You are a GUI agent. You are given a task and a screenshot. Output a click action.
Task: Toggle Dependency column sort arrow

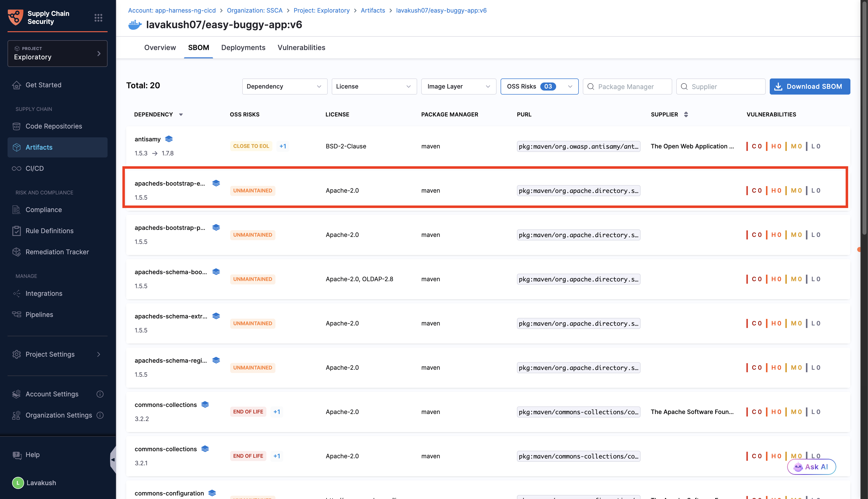pyautogui.click(x=181, y=114)
